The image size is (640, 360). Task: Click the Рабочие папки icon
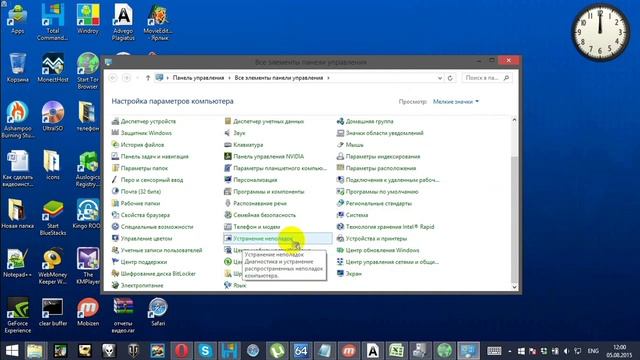pos(115,203)
